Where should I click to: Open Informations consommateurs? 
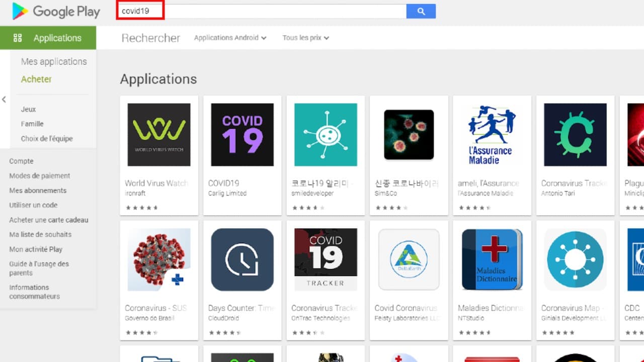[34, 292]
